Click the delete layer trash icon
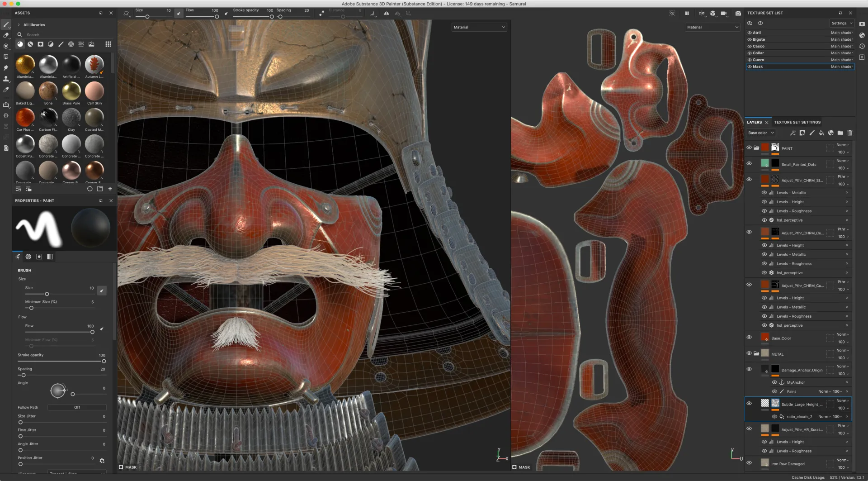This screenshot has height=481, width=868. click(850, 133)
